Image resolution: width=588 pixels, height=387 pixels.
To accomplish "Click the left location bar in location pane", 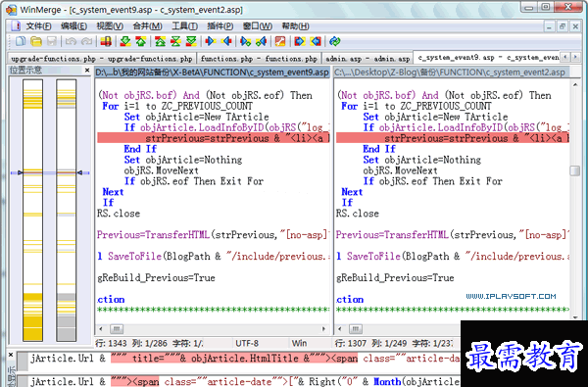I will tap(32, 210).
